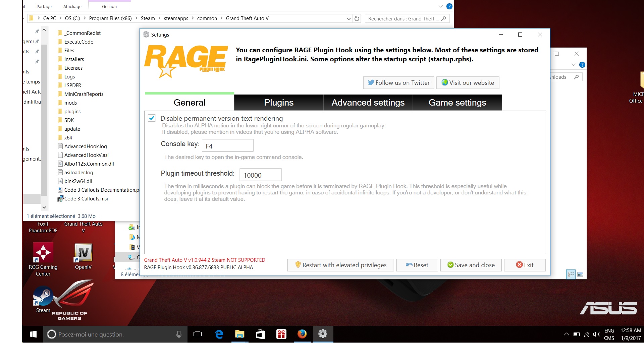Uncheck Disable permanent version text rendering
The height and width of the screenshot is (362, 644).
[152, 118]
